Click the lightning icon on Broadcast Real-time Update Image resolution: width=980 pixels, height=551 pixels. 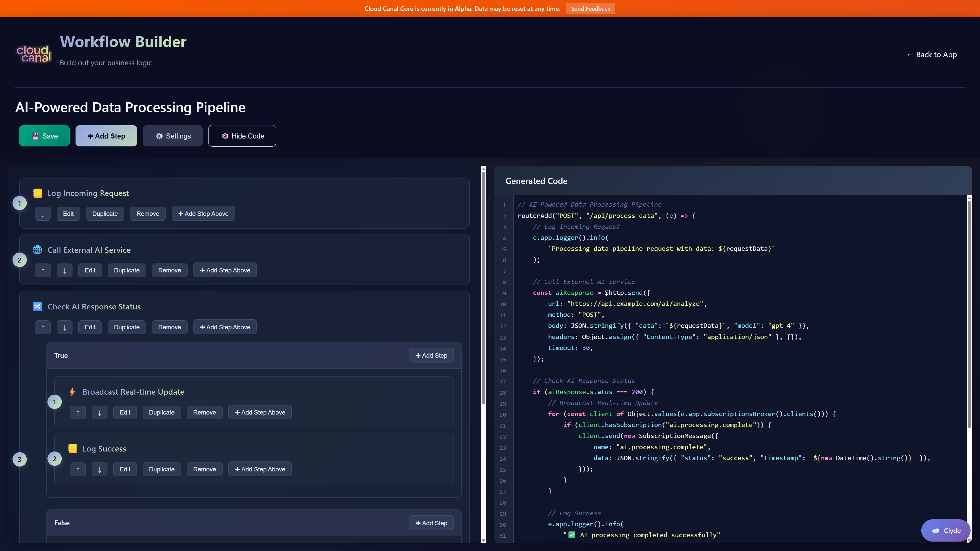pyautogui.click(x=72, y=392)
